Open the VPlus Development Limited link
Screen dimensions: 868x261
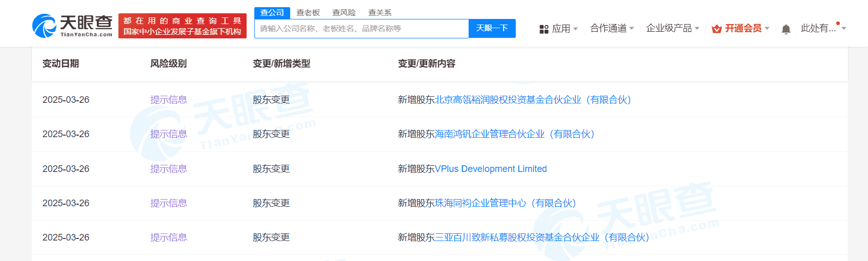click(x=491, y=169)
